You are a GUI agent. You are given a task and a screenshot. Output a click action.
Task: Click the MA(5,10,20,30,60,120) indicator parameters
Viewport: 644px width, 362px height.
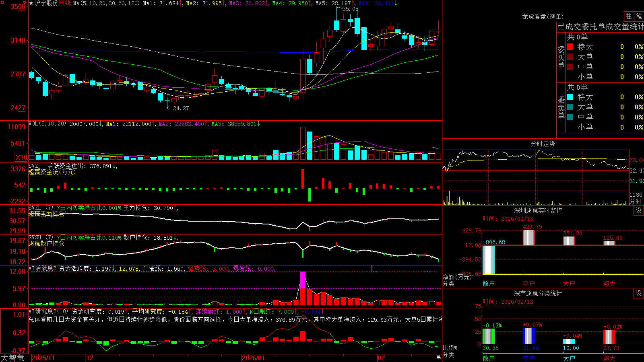[107, 3]
